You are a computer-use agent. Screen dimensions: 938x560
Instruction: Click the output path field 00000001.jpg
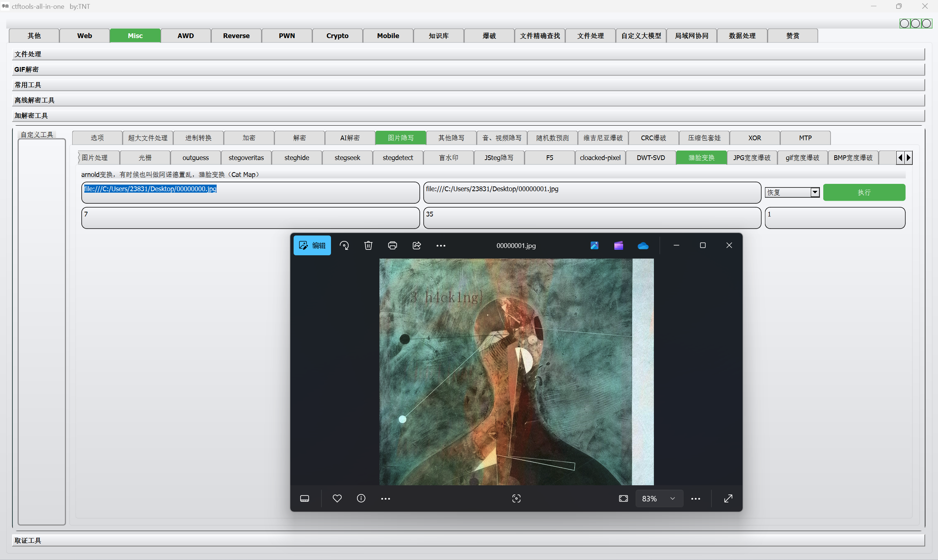pyautogui.click(x=592, y=193)
